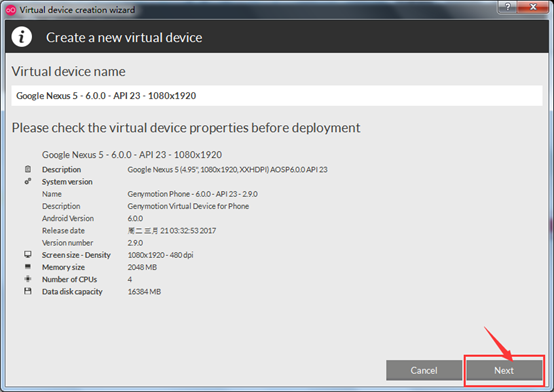The height and width of the screenshot is (392, 554).
Task: Click the disk icon beside Data disk capacity
Action: [28, 291]
